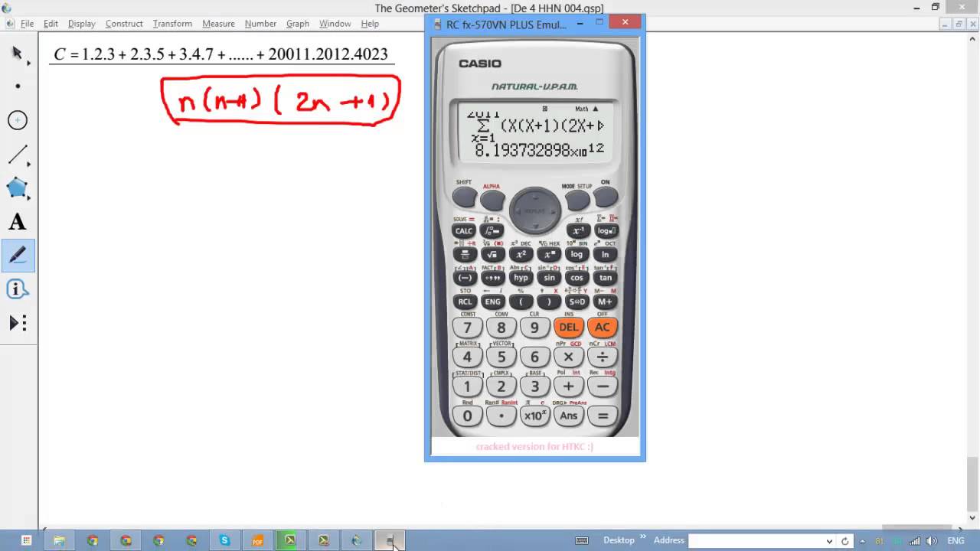Click the ×10^x key
Image resolution: width=980 pixels, height=551 pixels.
(x=534, y=416)
